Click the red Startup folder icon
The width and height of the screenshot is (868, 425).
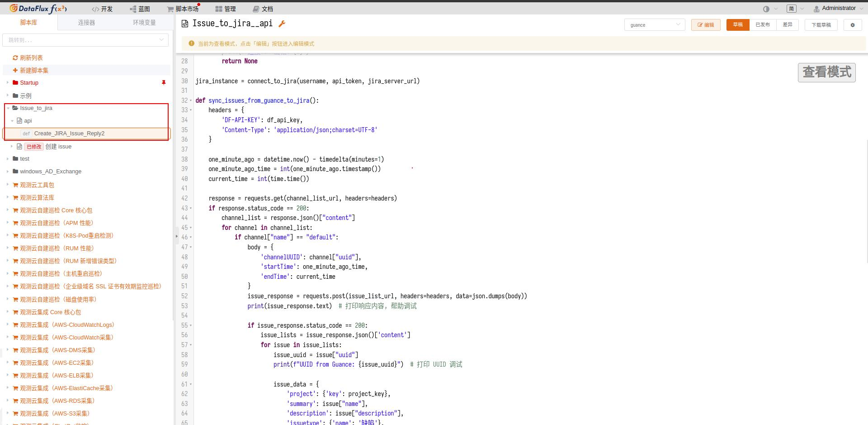click(x=15, y=82)
